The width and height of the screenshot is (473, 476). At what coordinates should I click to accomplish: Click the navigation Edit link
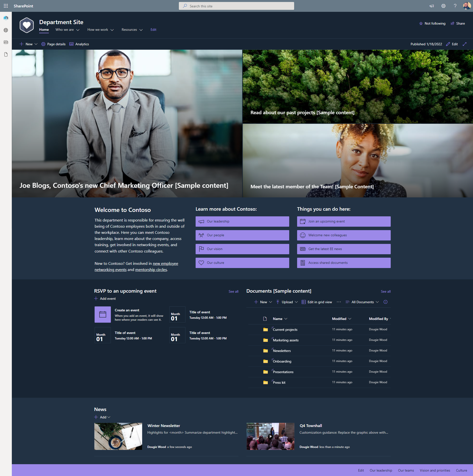coord(153,30)
